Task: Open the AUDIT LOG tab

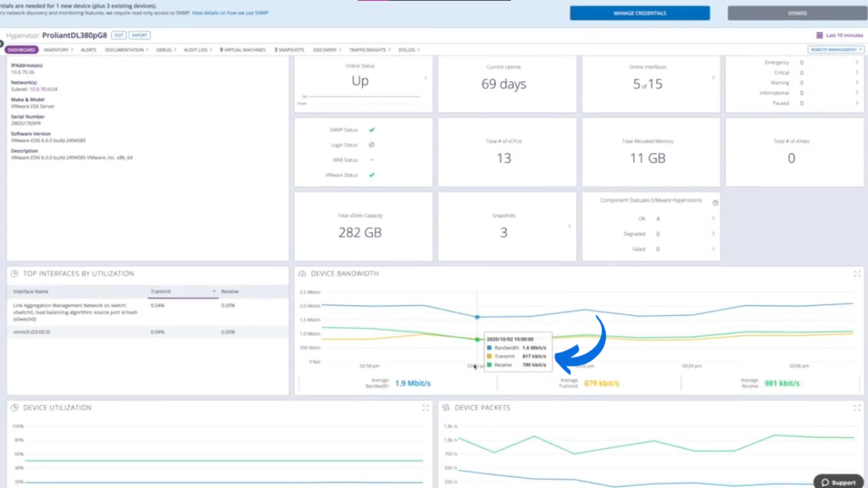Action: (198, 50)
